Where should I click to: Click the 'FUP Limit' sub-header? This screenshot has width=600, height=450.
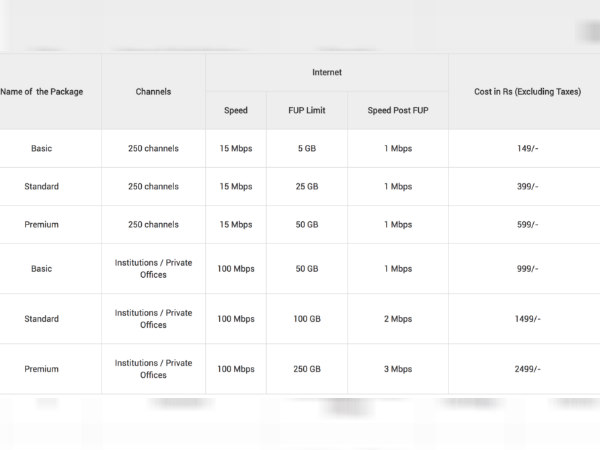click(307, 110)
